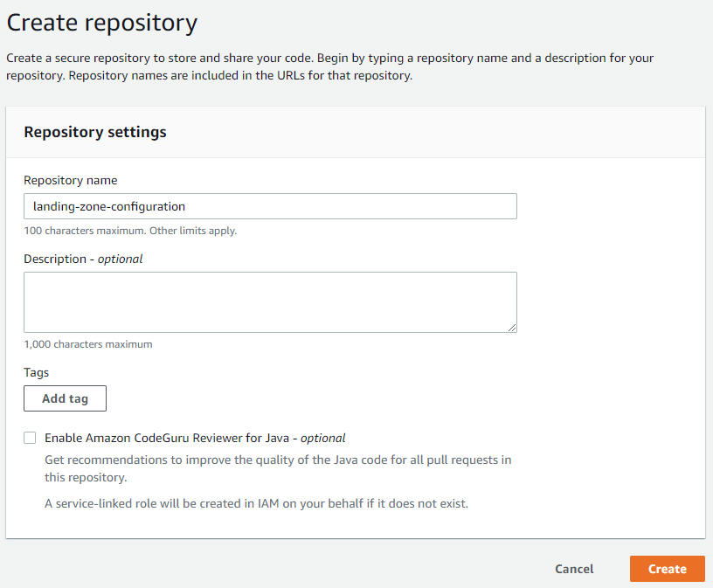
Task: Click the 'Repository settings' section header
Action: (95, 133)
